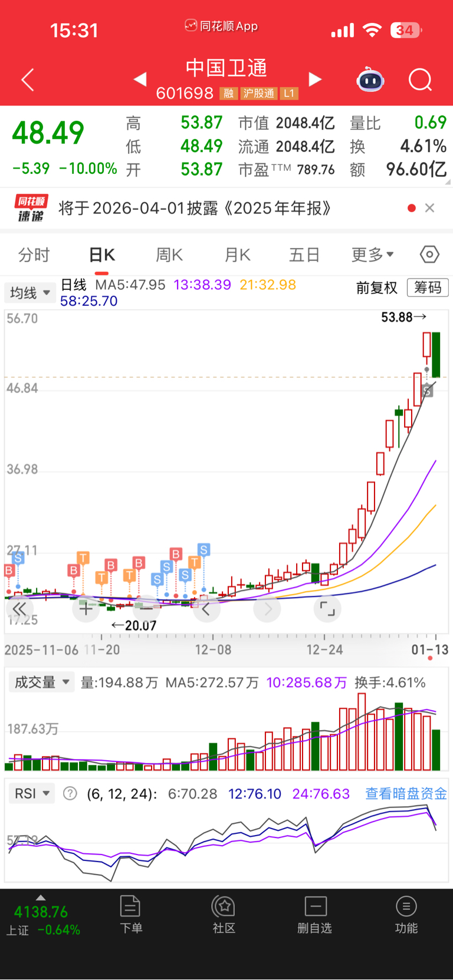The image size is (453, 980).
Task: Switch to next stock with right triangle
Action: click(x=316, y=79)
